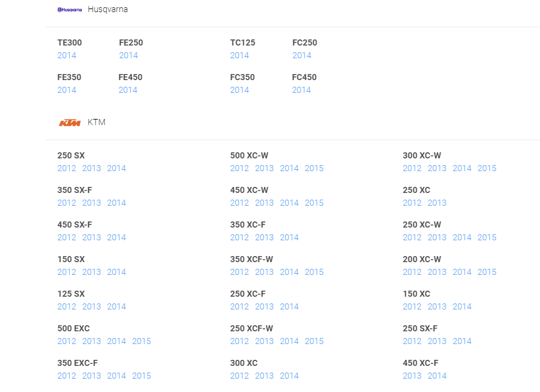This screenshot has height=392, width=540.
Task: Choose 2014 for KTM 300 XC
Action: (289, 376)
